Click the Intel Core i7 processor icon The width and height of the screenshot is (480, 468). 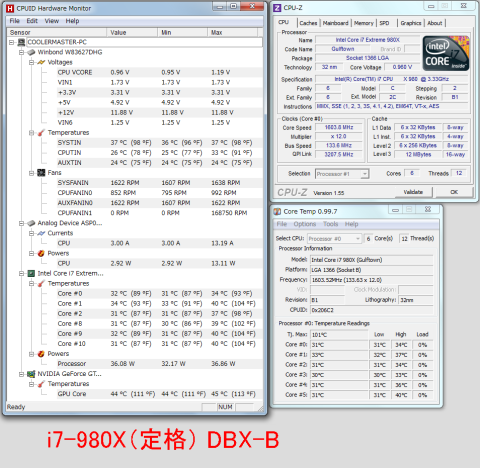click(31, 273)
